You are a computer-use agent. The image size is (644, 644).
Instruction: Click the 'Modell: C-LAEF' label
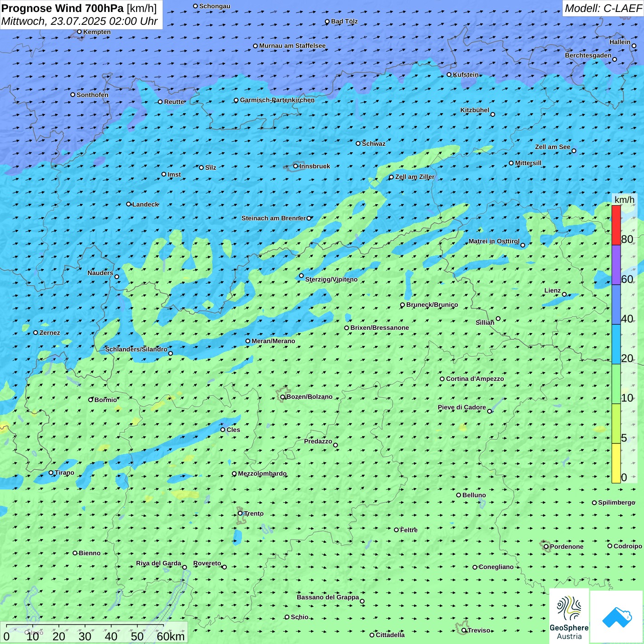click(x=603, y=8)
